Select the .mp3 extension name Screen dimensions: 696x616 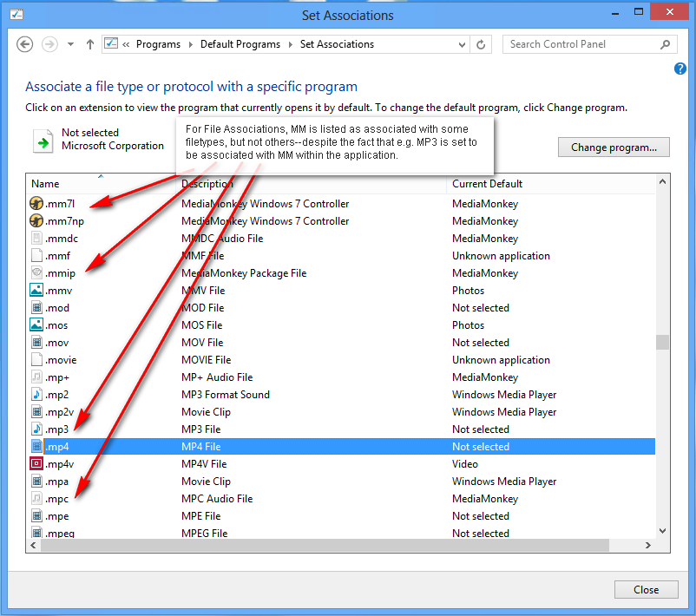point(56,429)
